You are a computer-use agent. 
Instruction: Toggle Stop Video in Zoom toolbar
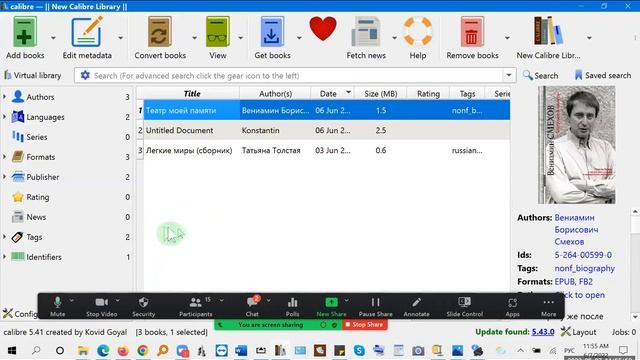pos(101,306)
